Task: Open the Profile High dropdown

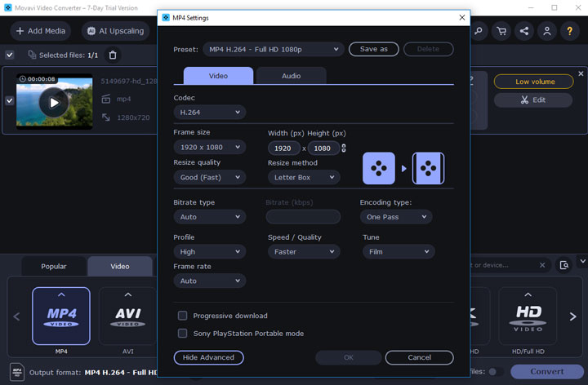Action: click(x=210, y=252)
